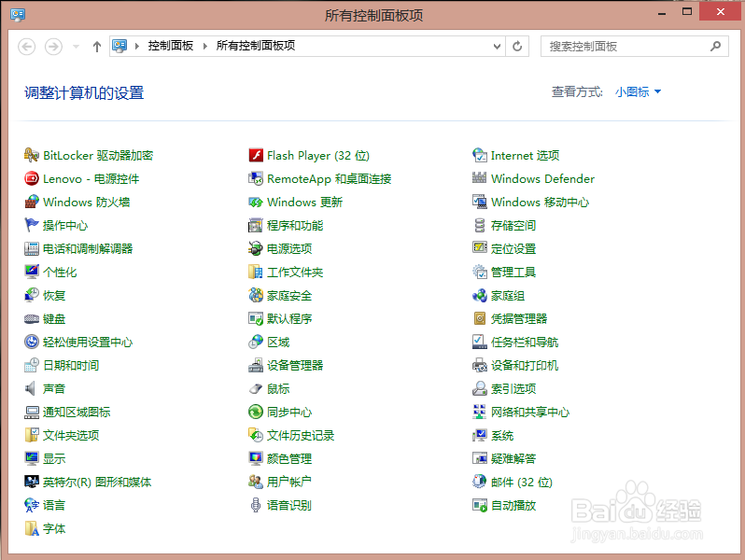Click the 鼠标 mouse icon
Viewport: 745px width, 560px height.
(256, 388)
